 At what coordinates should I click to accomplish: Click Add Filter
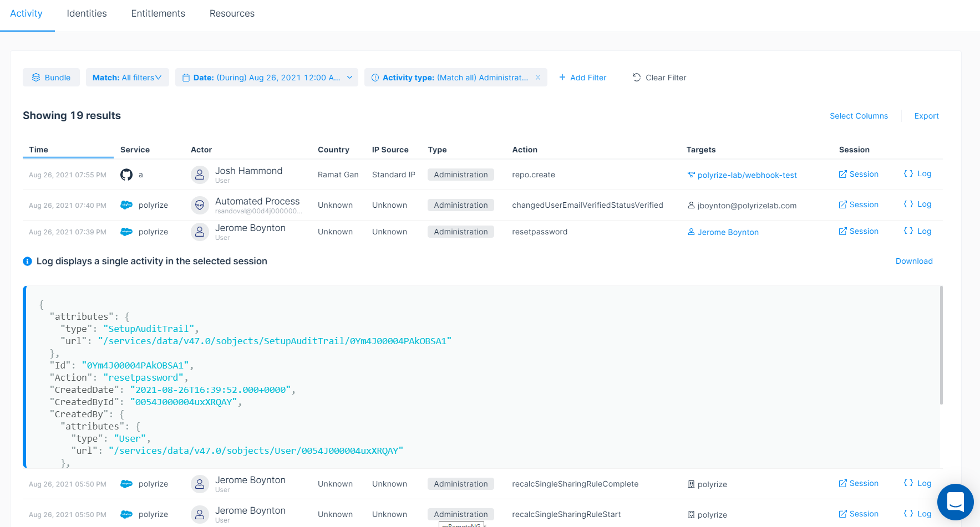click(582, 78)
